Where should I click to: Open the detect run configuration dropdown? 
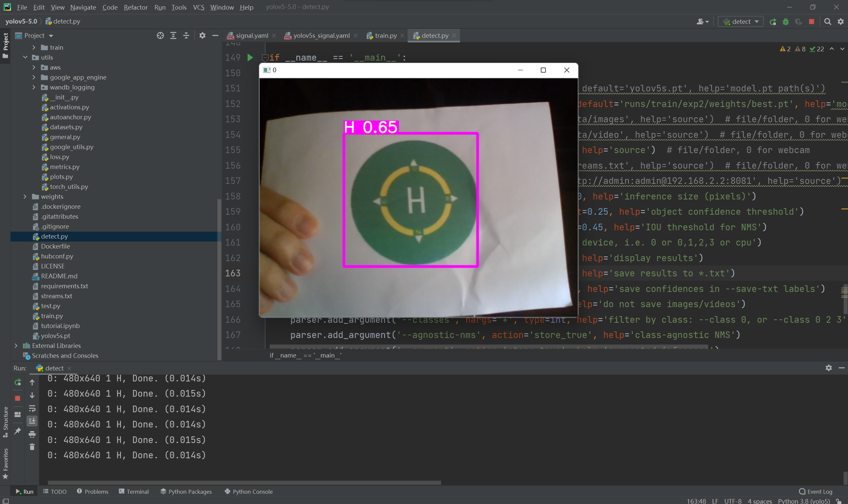pyautogui.click(x=741, y=22)
